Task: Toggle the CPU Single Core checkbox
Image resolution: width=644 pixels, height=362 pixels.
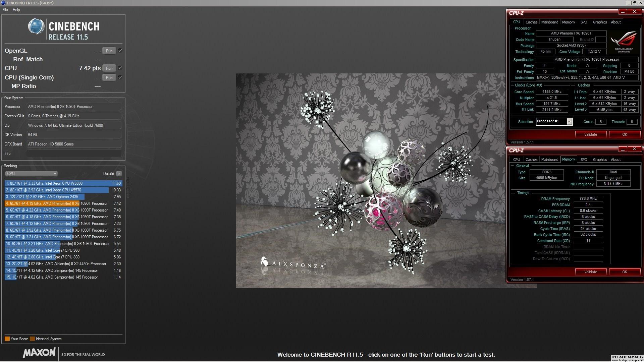Action: (x=120, y=77)
